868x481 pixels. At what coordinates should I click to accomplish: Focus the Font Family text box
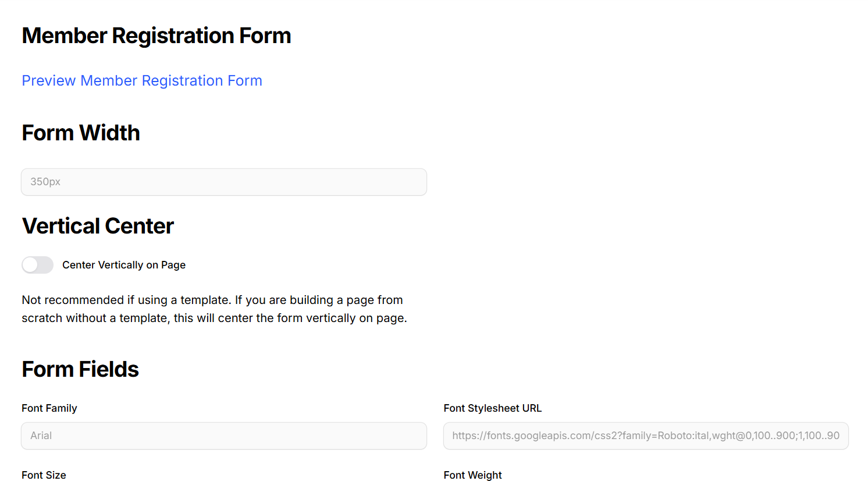224,436
